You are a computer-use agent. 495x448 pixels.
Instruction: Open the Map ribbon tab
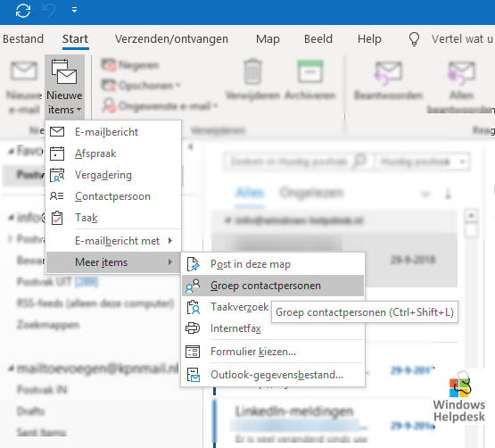pyautogui.click(x=268, y=39)
